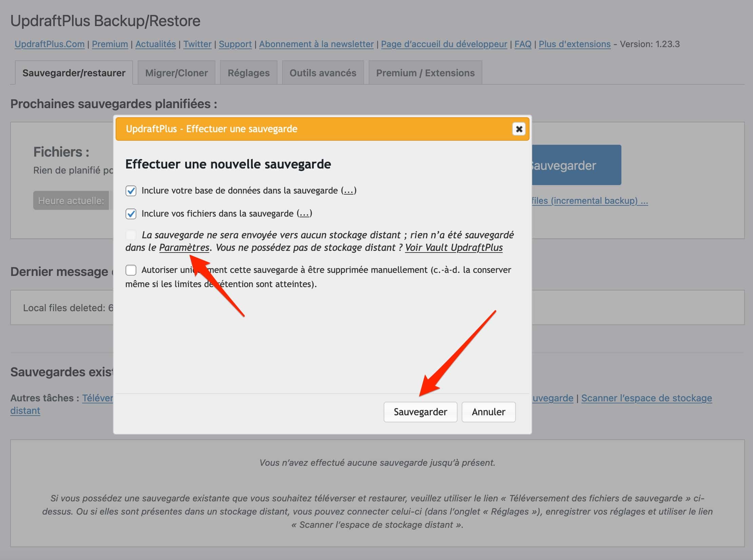753x560 pixels.
Task: Switch to the Migrer/Cloner tab
Action: (176, 73)
